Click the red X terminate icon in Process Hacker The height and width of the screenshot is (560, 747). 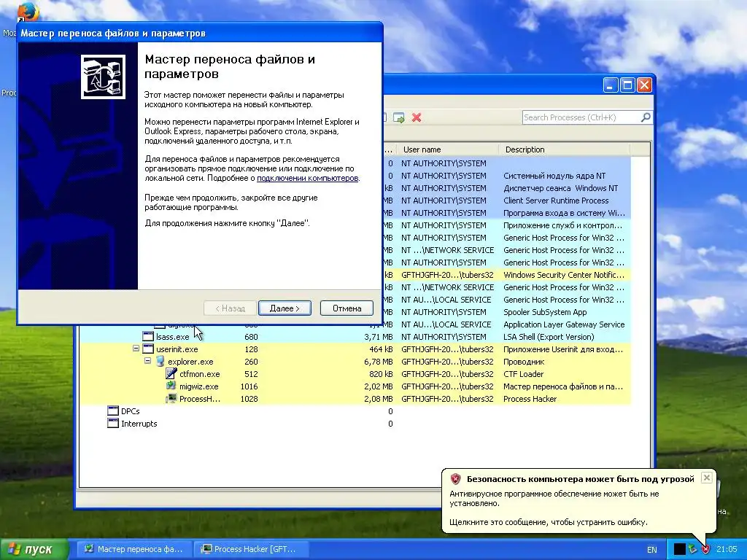coord(417,117)
